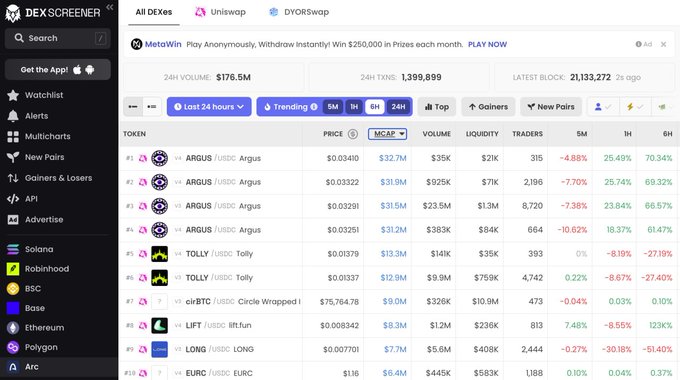Viewport: 680px width, 380px height.
Task: Click the Ad info icon
Action: [638, 44]
